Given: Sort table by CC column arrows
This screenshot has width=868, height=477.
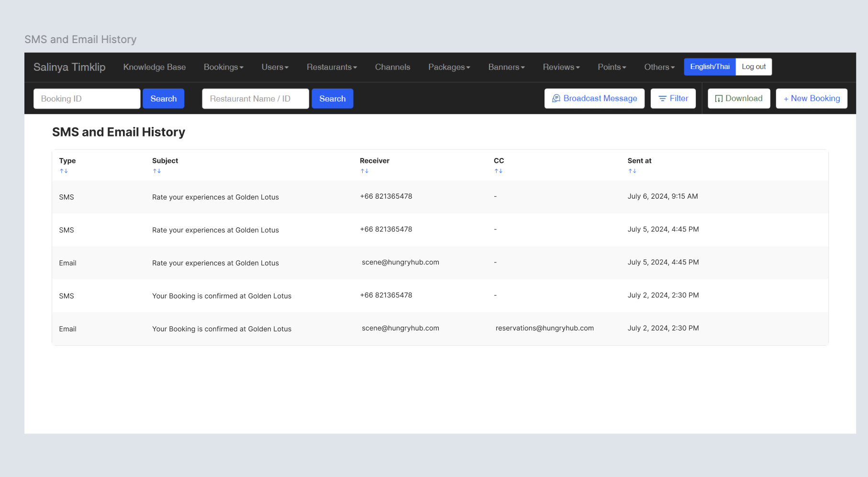Looking at the screenshot, I should [499, 171].
